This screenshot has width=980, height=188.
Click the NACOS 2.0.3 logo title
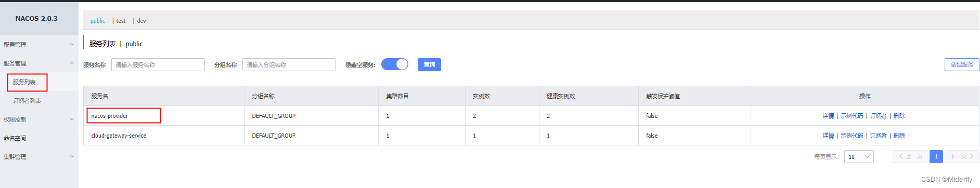[36, 18]
